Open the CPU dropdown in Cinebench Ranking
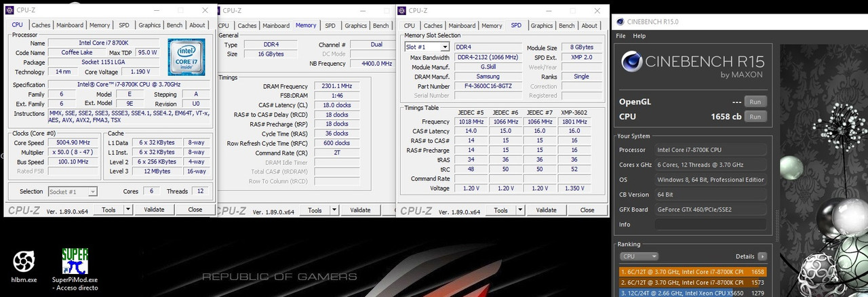The height and width of the screenshot is (297, 868). (639, 256)
